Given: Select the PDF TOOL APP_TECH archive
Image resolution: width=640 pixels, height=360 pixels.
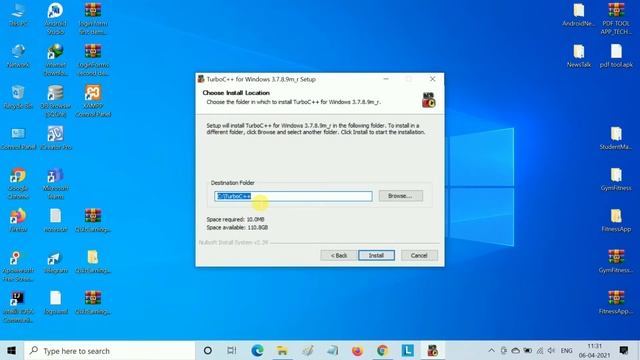Looking at the screenshot, I should click(x=616, y=19).
